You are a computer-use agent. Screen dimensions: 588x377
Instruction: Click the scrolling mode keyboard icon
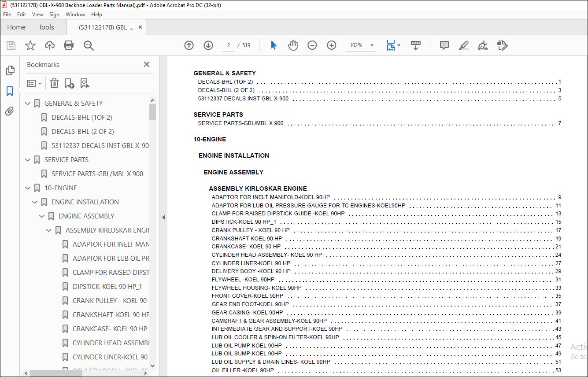click(416, 45)
